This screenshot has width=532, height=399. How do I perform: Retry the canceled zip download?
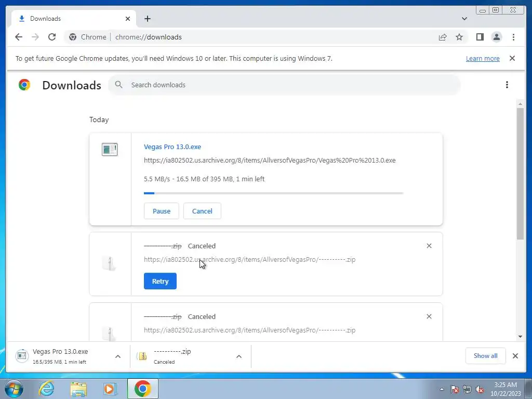click(x=160, y=281)
